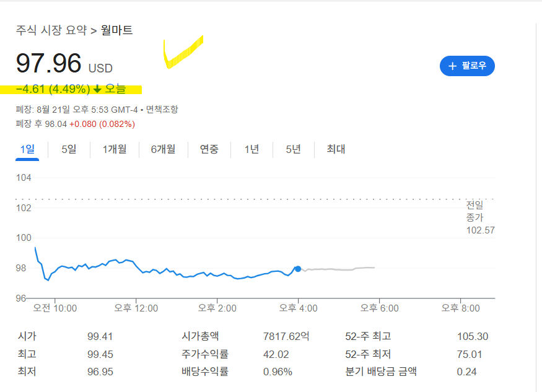Click the 주가수익률 value 42.02
Screen dimensions: 542x392
click(276, 354)
